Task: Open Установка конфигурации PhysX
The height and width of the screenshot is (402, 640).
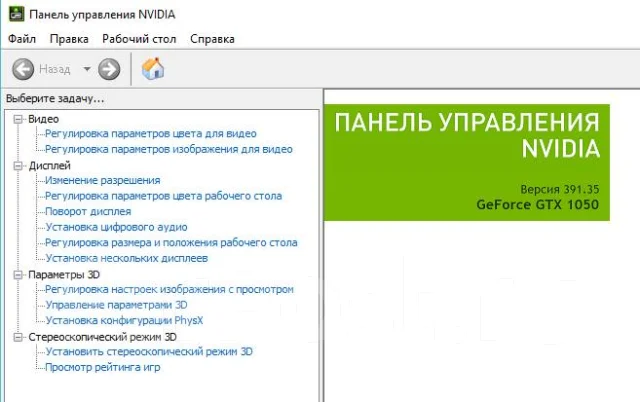Action: [124, 320]
